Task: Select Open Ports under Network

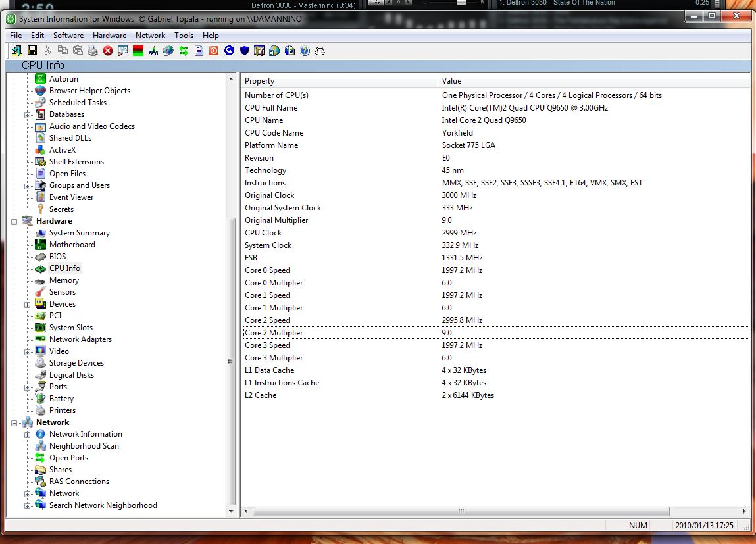Action: click(68, 458)
